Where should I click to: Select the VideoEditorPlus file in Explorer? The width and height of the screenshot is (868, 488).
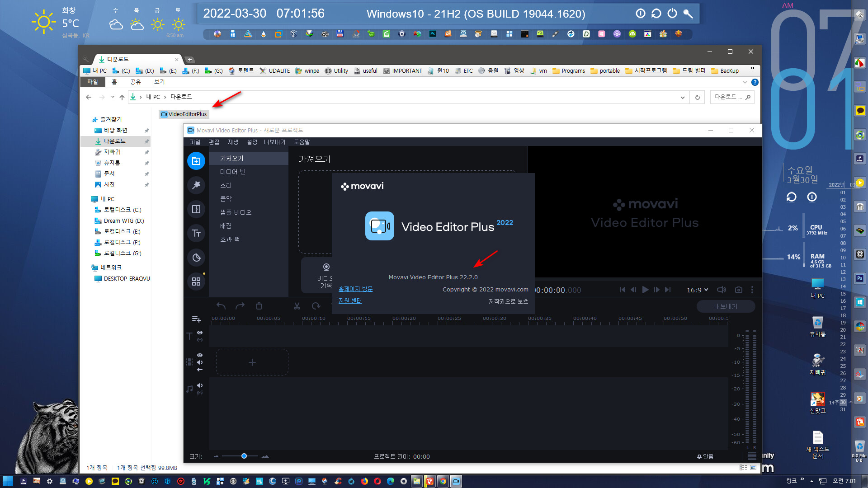[184, 114]
